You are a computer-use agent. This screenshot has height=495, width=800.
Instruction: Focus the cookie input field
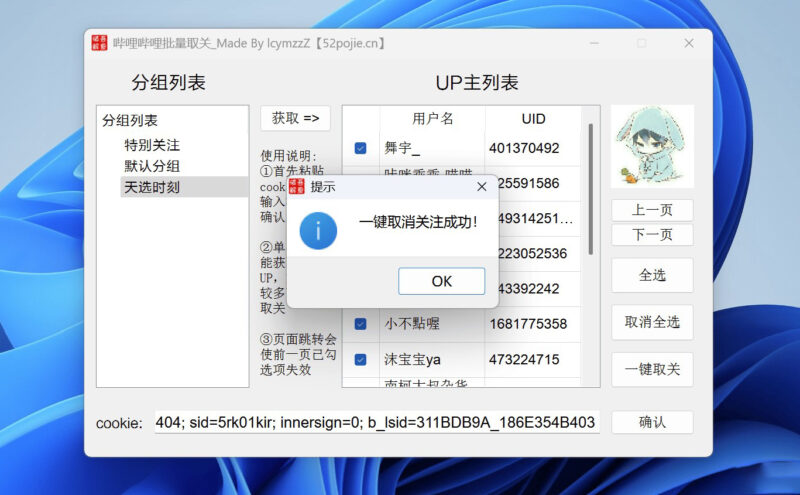pyautogui.click(x=376, y=422)
